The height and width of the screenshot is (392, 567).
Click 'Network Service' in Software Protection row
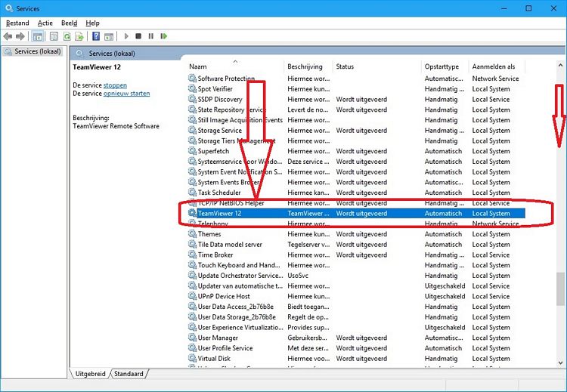495,79
